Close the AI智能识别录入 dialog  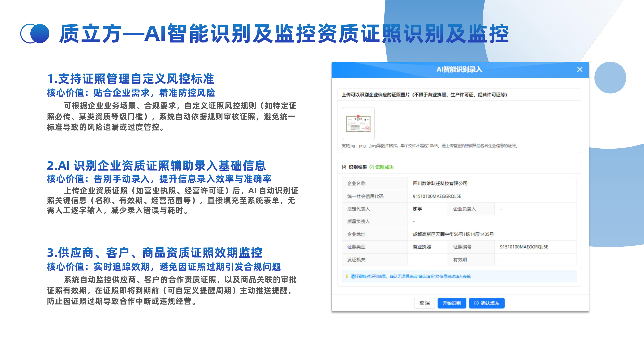[x=580, y=69]
